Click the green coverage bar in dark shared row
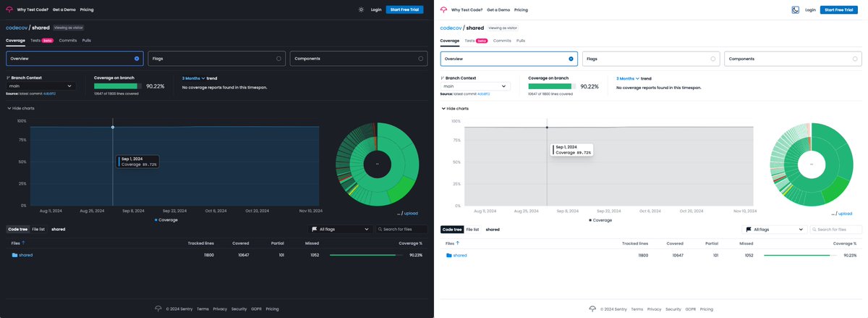Viewport: 868px width, 318px height. pyautogui.click(x=367, y=255)
